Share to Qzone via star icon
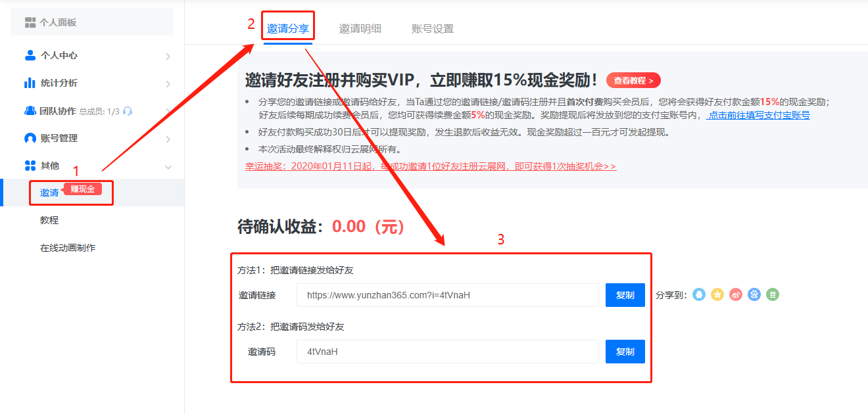868x414 pixels. [717, 295]
